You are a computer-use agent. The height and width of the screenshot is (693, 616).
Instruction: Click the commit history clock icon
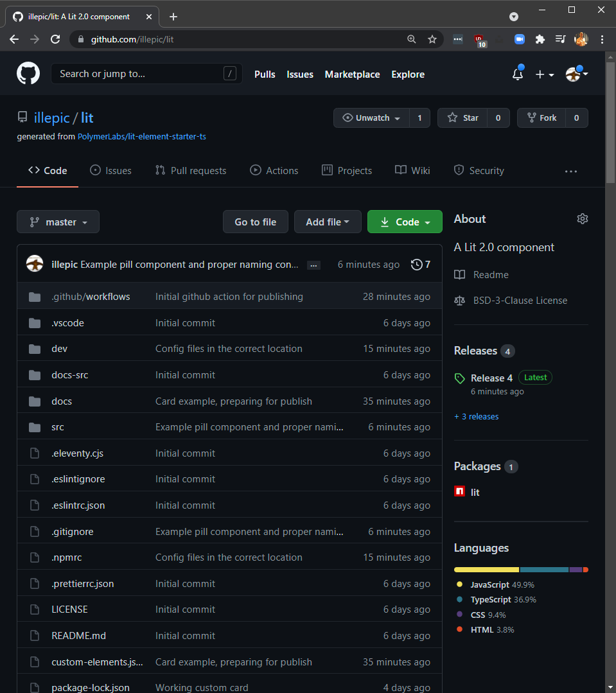tap(416, 265)
